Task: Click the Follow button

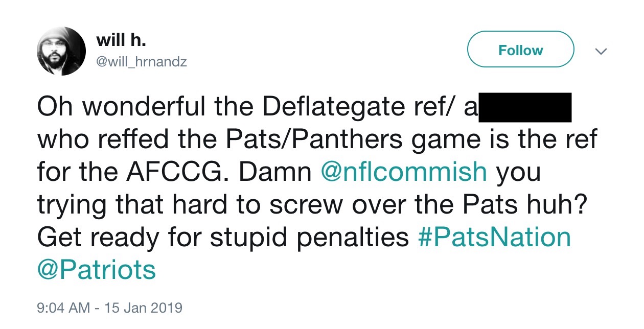Action: pos(521,50)
